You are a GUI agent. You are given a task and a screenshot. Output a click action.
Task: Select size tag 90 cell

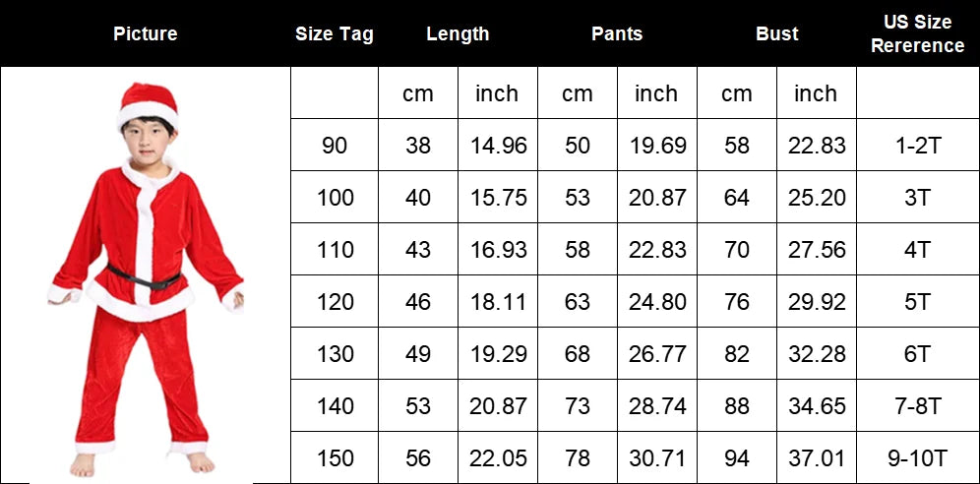pos(335,145)
